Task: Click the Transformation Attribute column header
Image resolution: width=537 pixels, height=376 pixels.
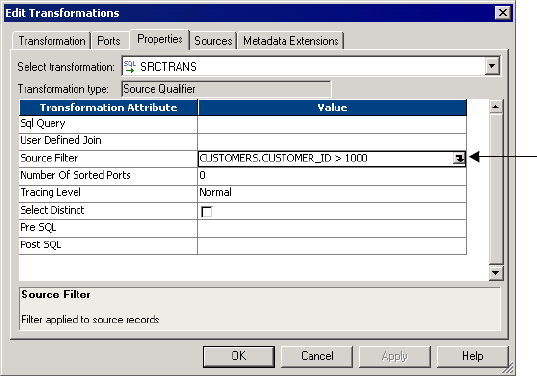Action: (x=108, y=108)
